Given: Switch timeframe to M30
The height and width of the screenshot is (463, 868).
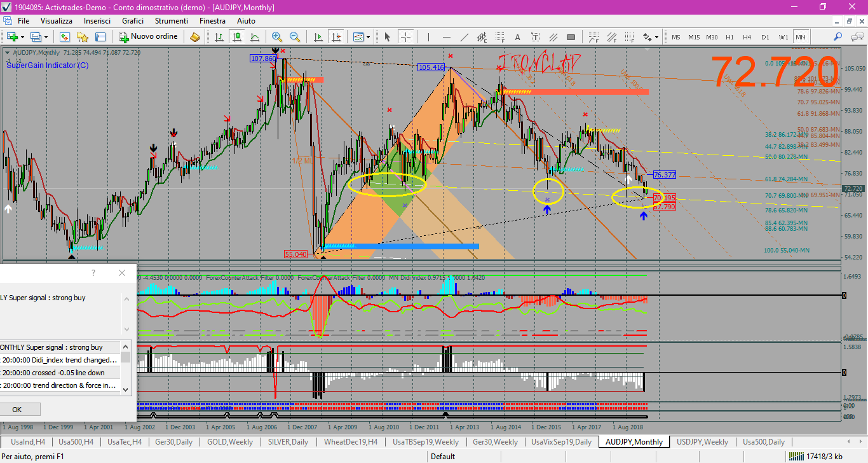Looking at the screenshot, I should [712, 37].
